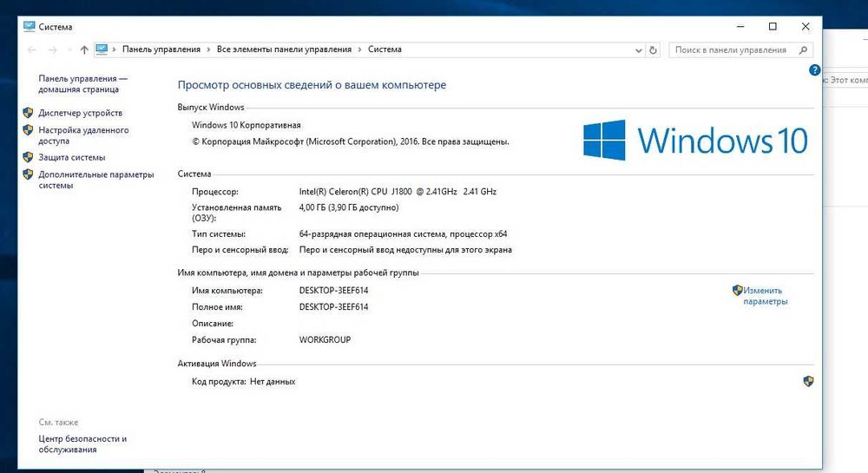
Task: Click the Back navigation arrow
Action: click(31, 49)
